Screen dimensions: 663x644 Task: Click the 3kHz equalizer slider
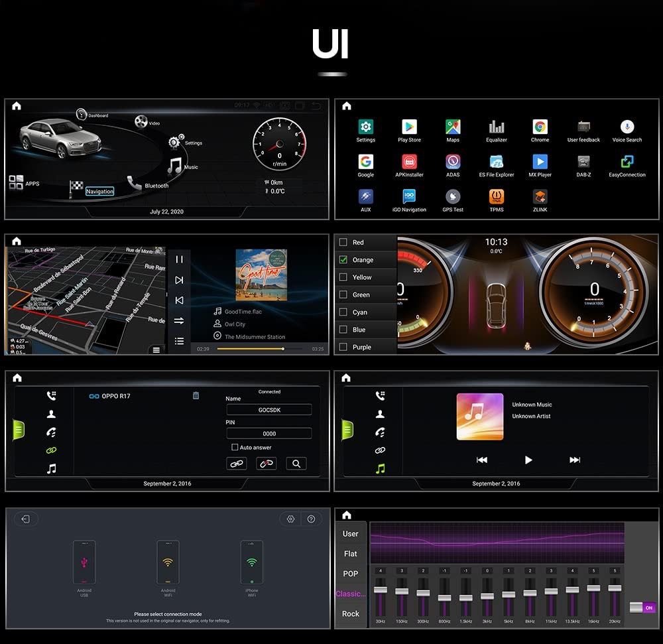point(487,596)
